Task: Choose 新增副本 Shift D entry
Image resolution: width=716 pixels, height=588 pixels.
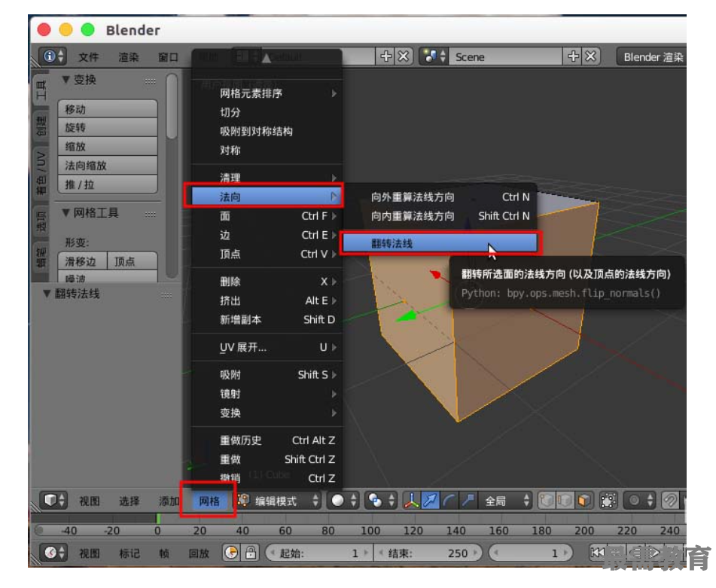Action: tap(267, 319)
